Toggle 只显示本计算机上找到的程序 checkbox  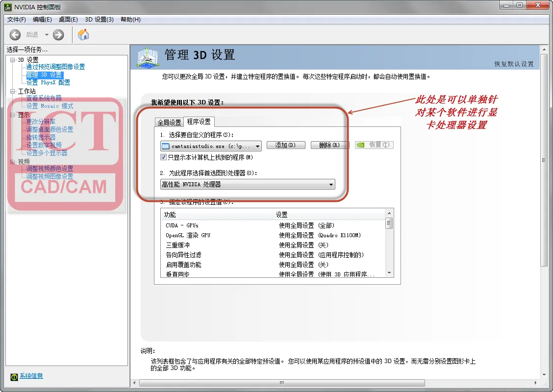click(x=164, y=157)
